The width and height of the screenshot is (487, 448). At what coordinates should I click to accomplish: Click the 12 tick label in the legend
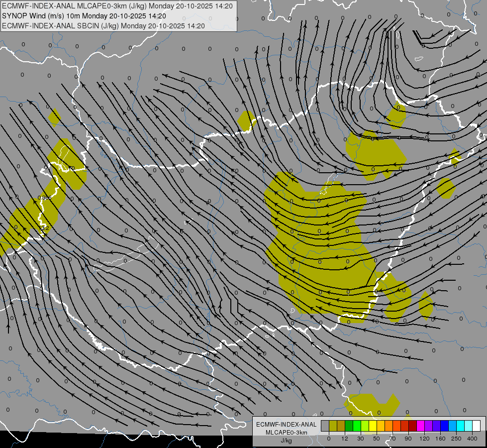click(345, 439)
